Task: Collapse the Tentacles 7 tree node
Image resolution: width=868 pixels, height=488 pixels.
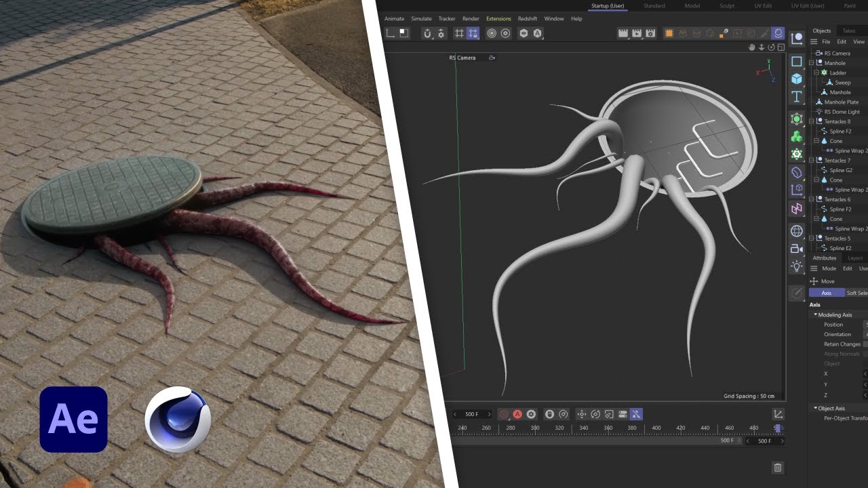Action: tap(812, 161)
